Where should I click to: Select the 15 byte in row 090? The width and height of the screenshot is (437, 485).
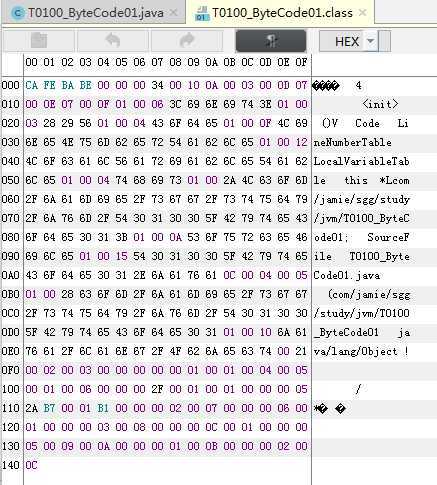[x=121, y=256]
